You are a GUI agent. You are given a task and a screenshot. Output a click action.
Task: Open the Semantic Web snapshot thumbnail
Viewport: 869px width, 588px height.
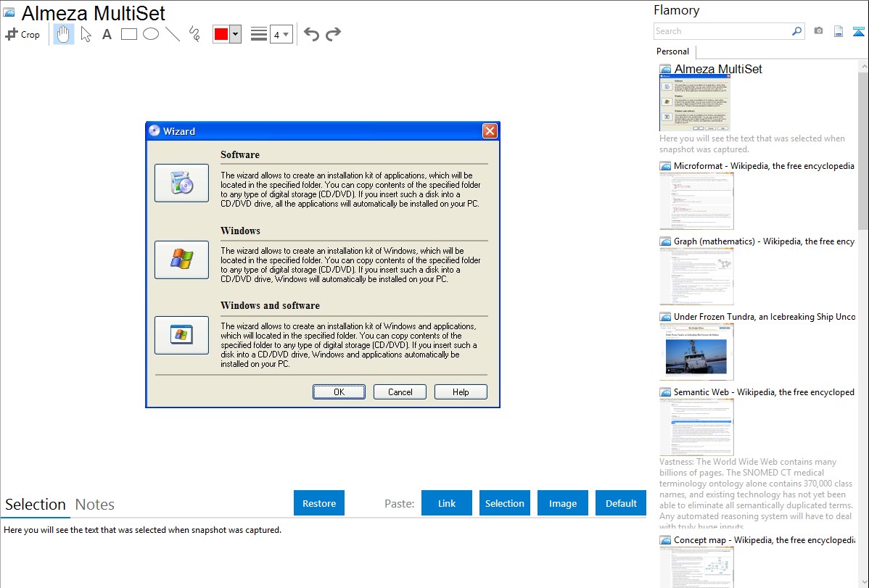click(x=696, y=427)
